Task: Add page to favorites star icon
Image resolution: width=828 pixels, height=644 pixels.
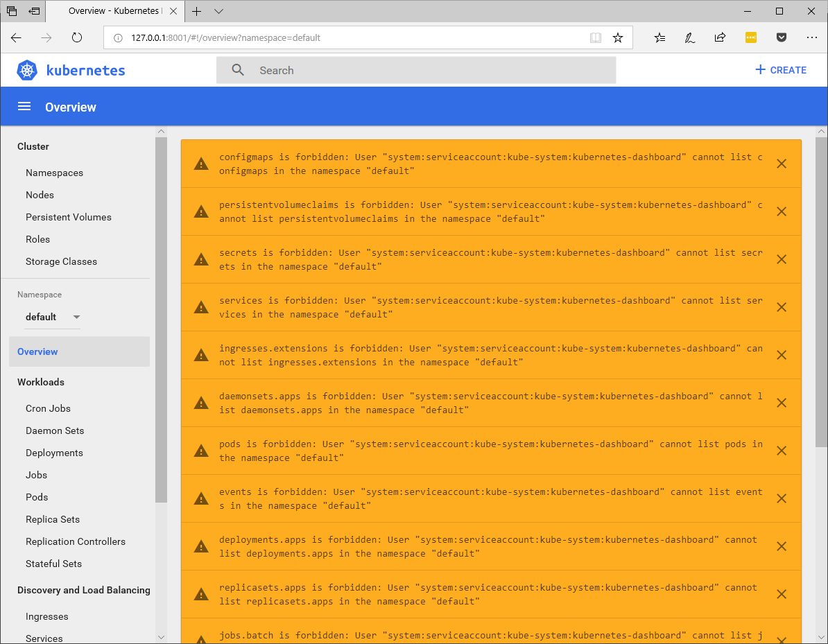Action: click(x=618, y=37)
